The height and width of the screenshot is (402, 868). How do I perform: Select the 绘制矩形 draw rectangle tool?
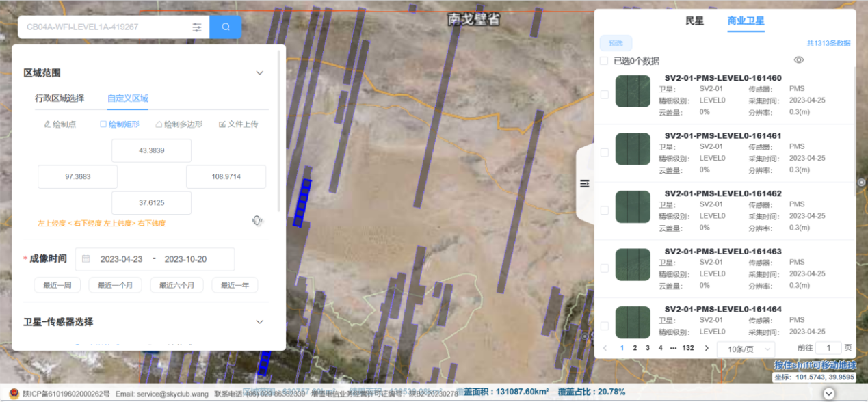[x=120, y=124]
